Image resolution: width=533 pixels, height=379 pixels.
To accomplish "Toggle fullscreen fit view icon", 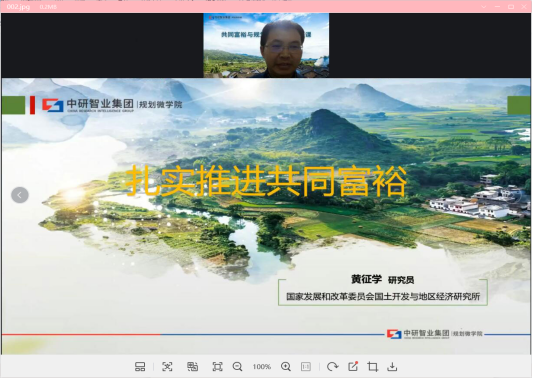I will click(x=217, y=366).
